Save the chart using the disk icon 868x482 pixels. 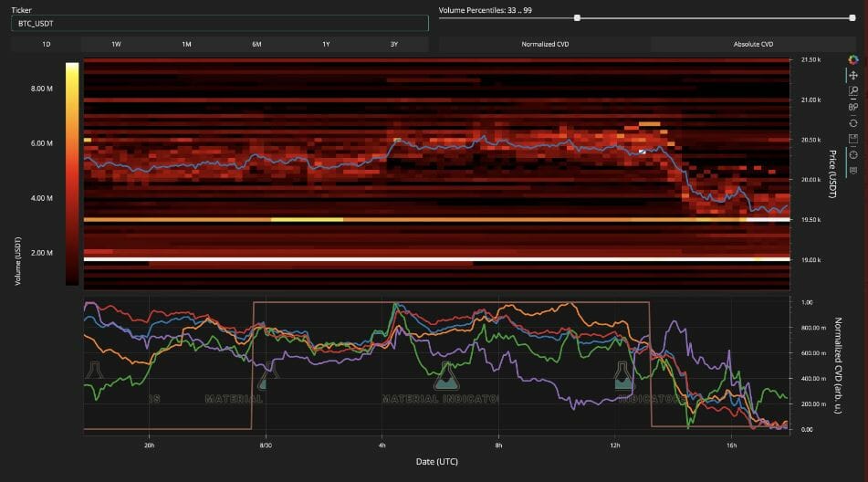[853, 139]
